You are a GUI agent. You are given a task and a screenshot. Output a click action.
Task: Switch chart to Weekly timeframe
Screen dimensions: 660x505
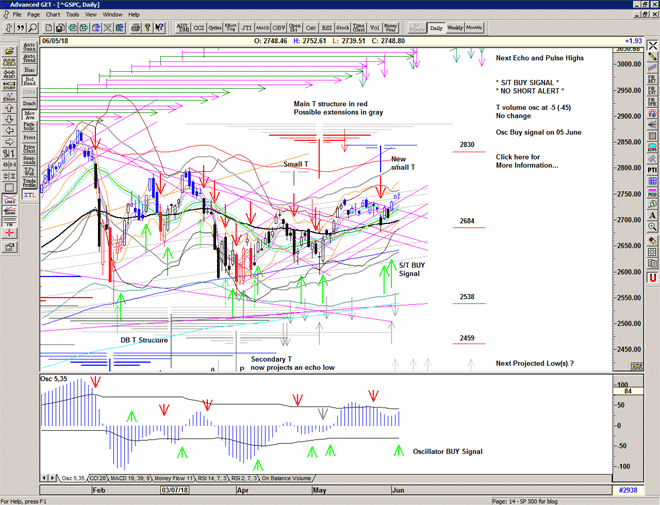(455, 28)
